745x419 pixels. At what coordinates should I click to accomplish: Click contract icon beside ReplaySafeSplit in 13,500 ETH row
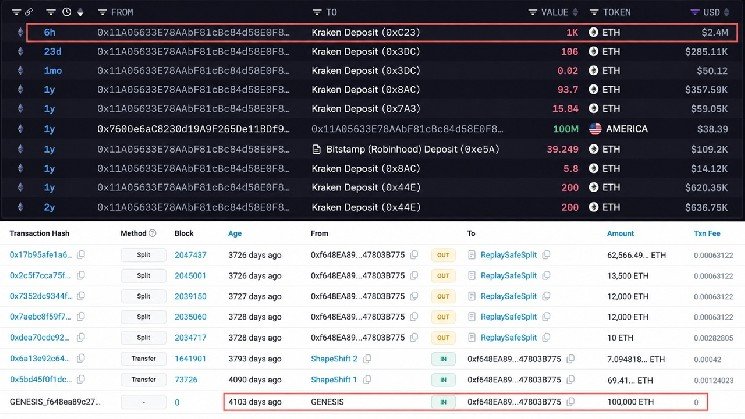pos(471,276)
